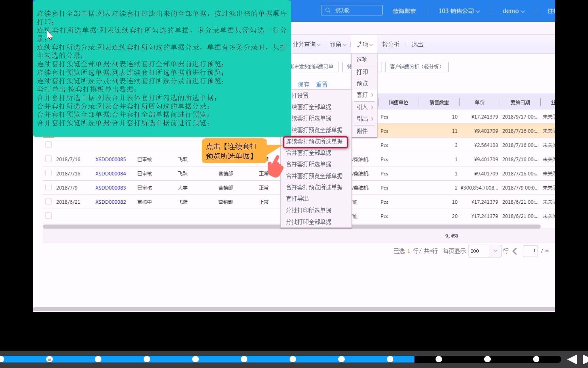The width and height of the screenshot is (588, 368).
Task: Open order link XSDD000084
Action: point(111,173)
